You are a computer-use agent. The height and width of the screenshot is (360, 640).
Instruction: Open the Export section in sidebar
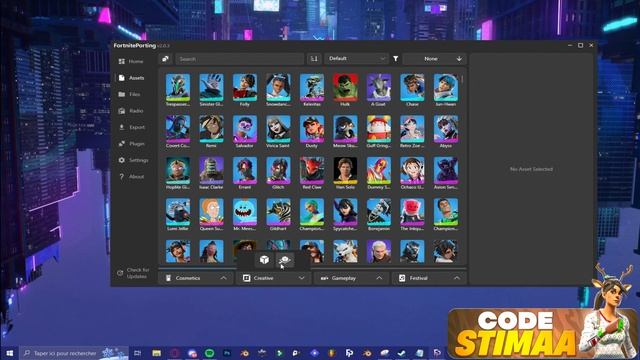tap(131, 127)
